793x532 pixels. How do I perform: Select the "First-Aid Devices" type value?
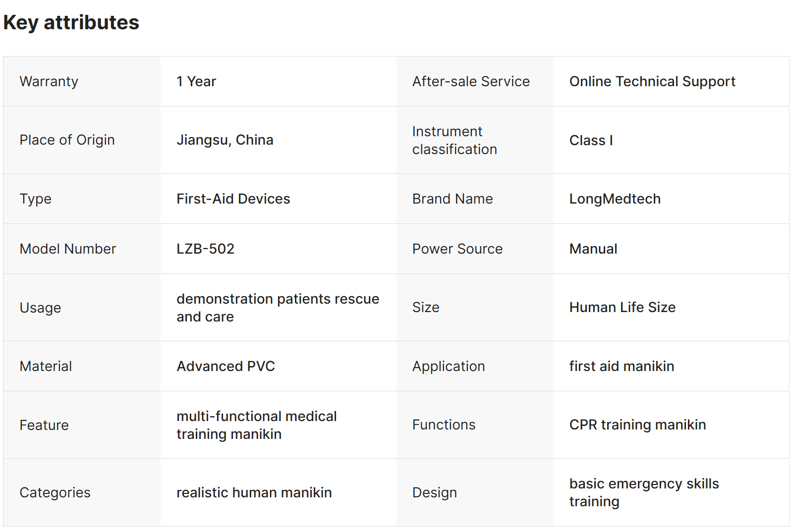point(233,199)
